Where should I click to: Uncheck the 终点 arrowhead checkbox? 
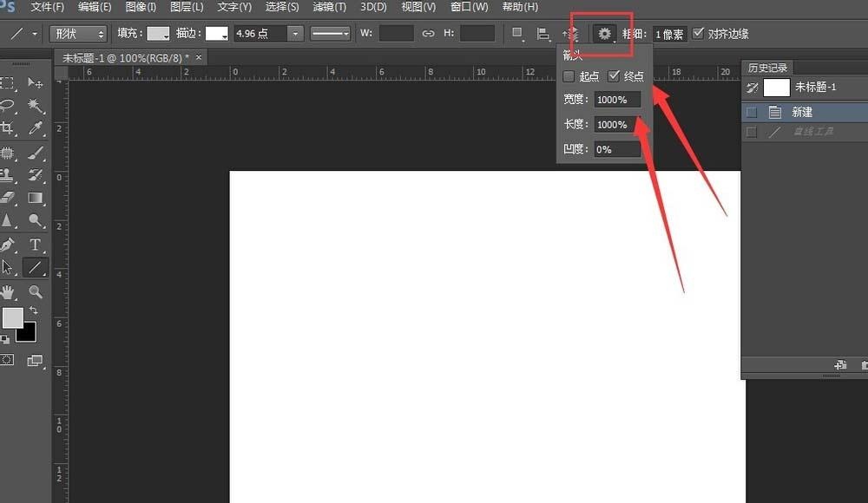tap(614, 76)
